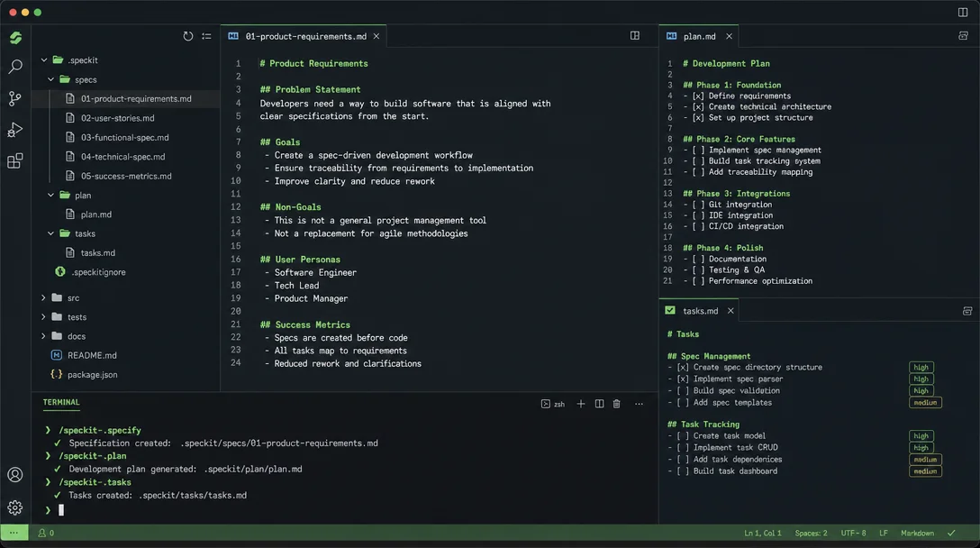
Task: Refresh the file explorer
Action: 188,36
